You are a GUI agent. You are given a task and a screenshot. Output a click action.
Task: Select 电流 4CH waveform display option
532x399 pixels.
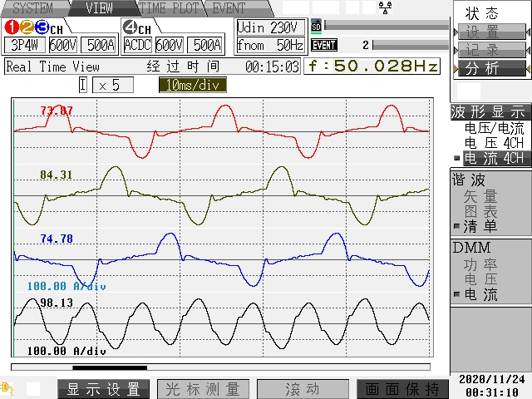point(494,159)
